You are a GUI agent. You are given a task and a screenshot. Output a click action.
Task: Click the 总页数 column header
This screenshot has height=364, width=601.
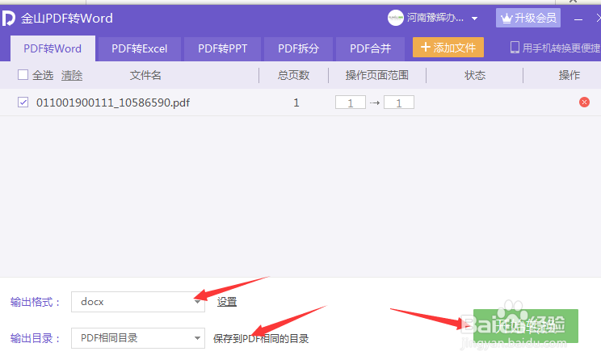tap(293, 75)
